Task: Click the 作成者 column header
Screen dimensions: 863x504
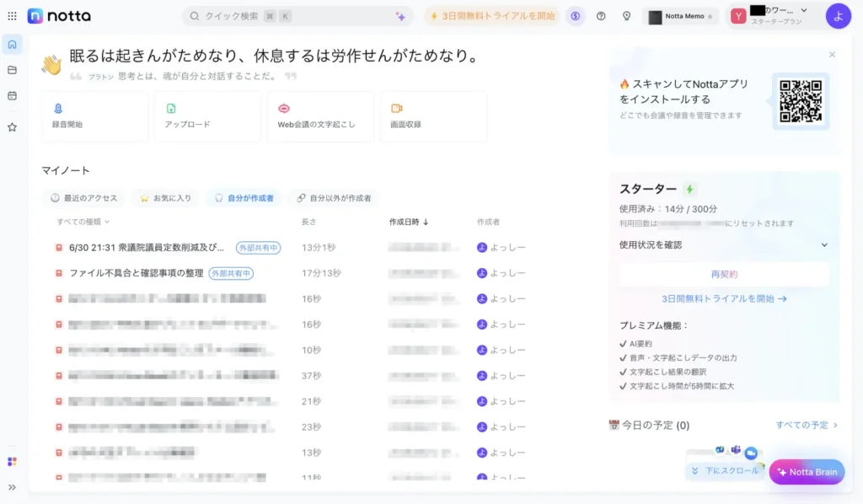Action: click(488, 222)
